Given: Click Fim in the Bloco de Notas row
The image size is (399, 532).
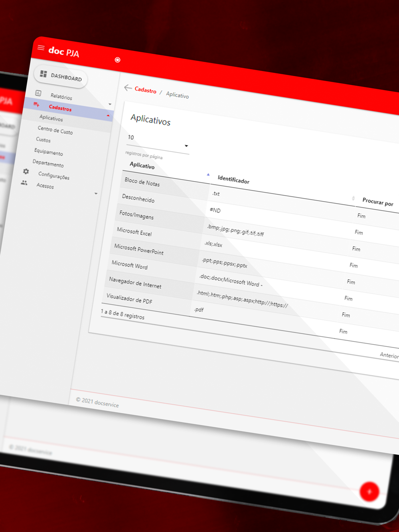Looking at the screenshot, I should pos(361,216).
